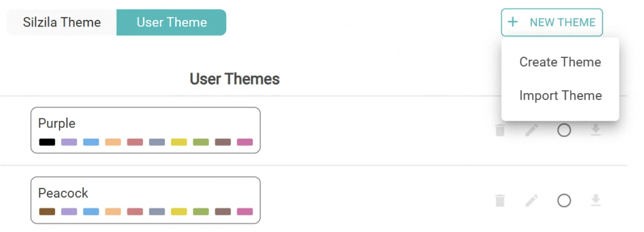Click the yellow swatch in Purple theme
The image size is (644, 232).
point(179,142)
